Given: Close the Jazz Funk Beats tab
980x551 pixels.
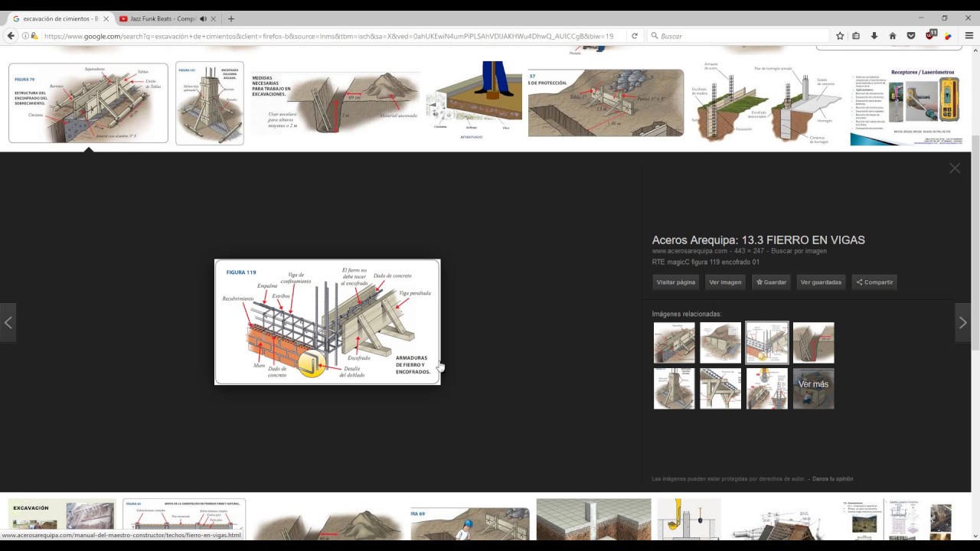Looking at the screenshot, I should tap(215, 18).
